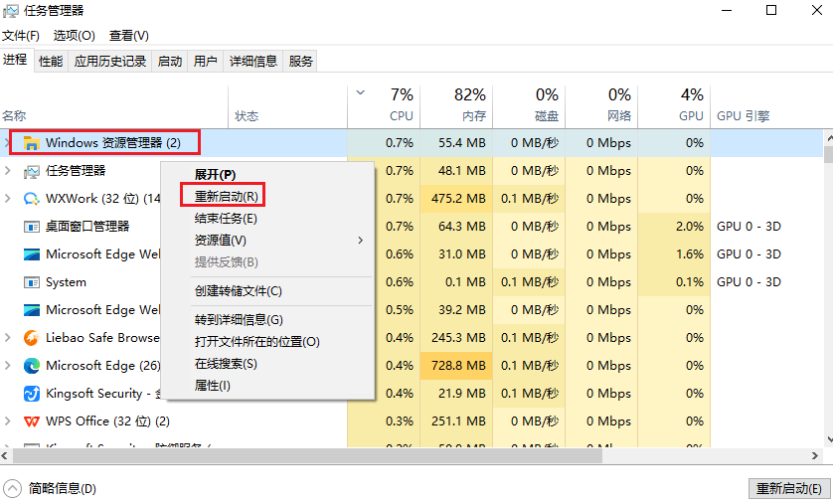This screenshot has height=504, width=833.
Task: Click the Task Manager title bar icon
Action: coord(11,11)
